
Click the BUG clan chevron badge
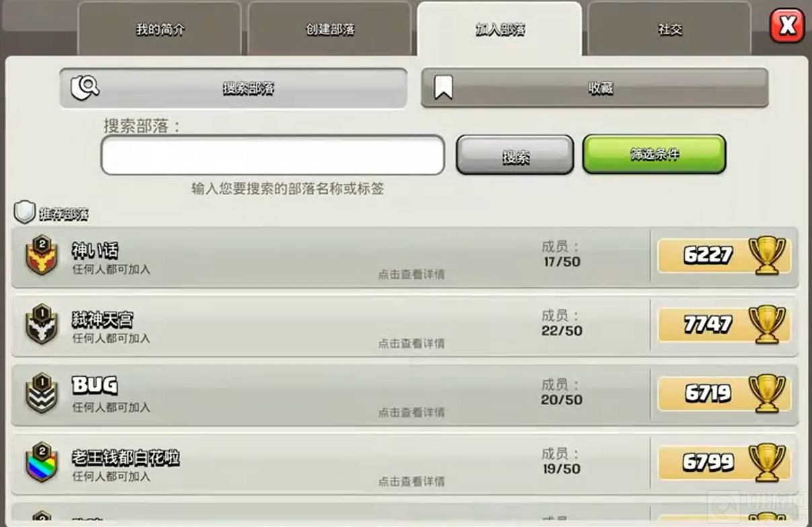tap(41, 393)
